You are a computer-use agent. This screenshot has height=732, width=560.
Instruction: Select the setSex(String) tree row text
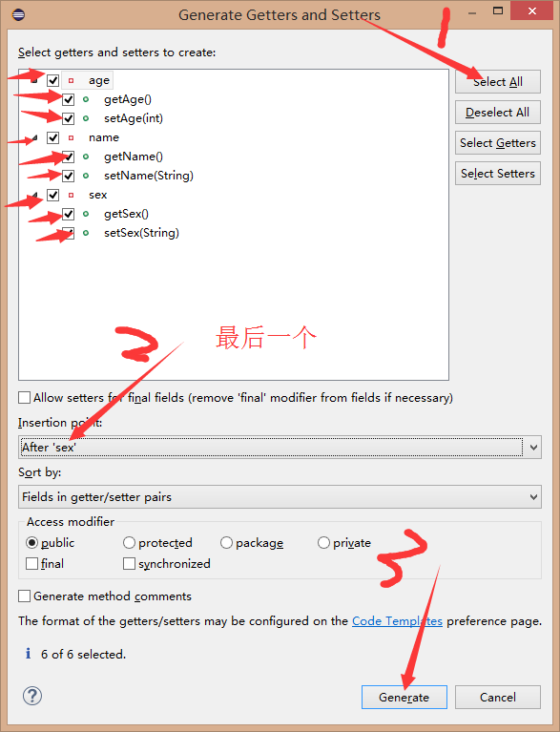pyautogui.click(x=141, y=233)
